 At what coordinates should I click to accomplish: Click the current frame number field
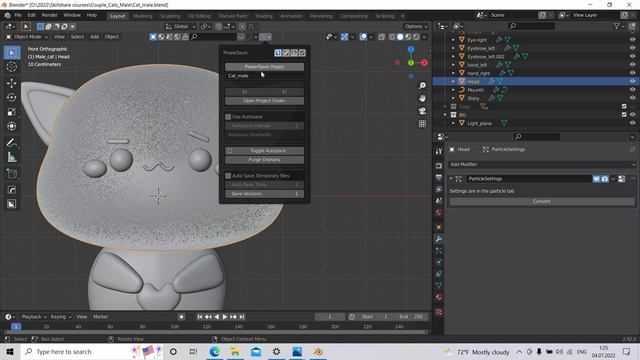(330, 317)
